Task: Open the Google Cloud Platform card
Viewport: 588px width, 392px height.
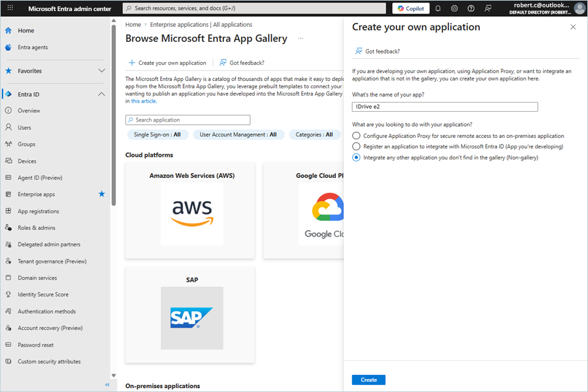Action: (x=303, y=211)
